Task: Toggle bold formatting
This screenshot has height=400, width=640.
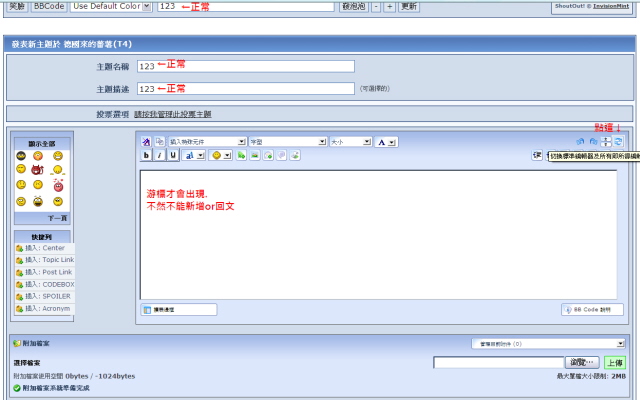Action: tap(146, 155)
